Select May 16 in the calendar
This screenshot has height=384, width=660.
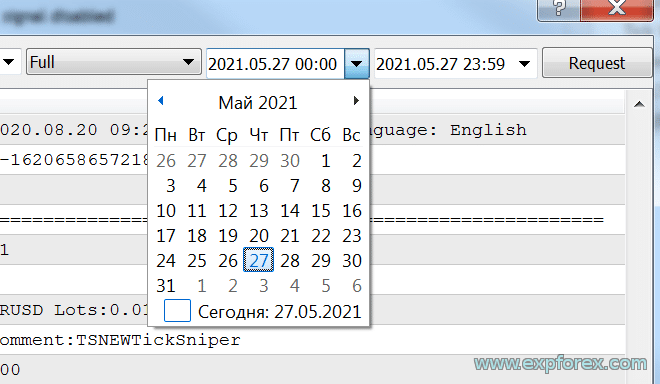click(352, 211)
